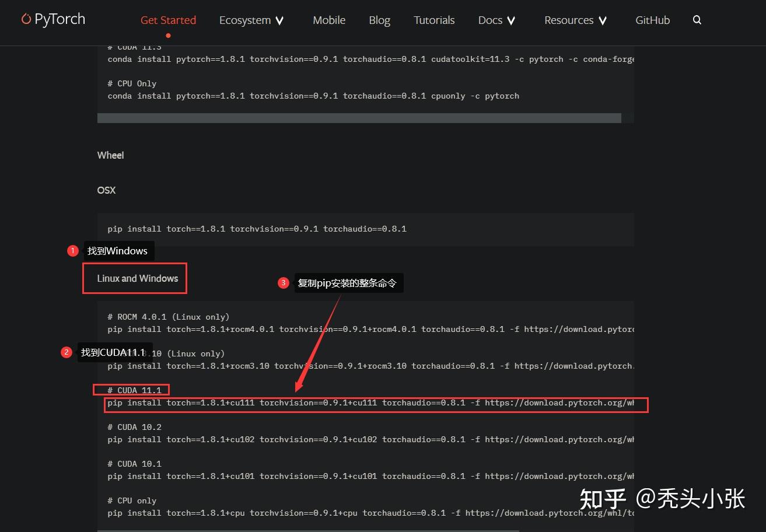Click the # CPU only comment in wheel block

[x=132, y=501]
